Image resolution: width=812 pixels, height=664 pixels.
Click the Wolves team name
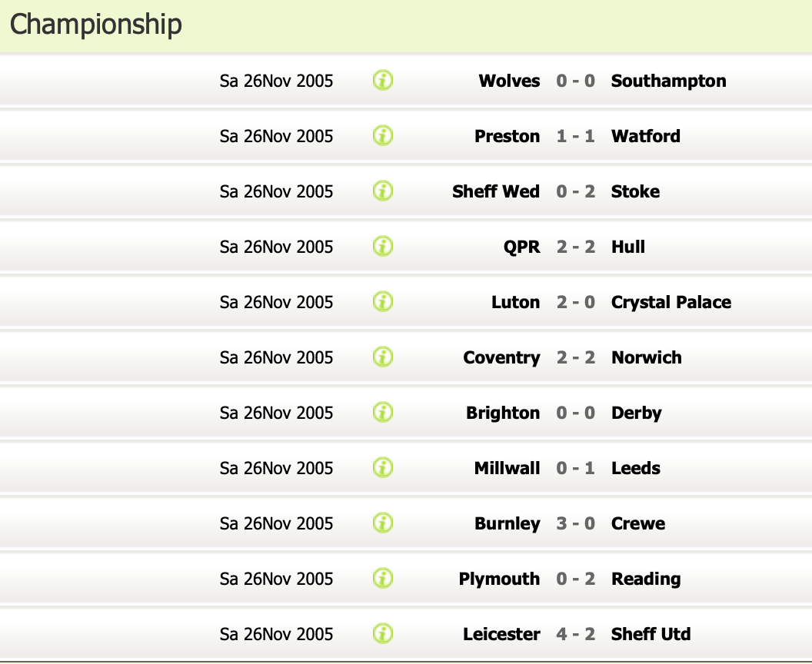click(x=509, y=81)
